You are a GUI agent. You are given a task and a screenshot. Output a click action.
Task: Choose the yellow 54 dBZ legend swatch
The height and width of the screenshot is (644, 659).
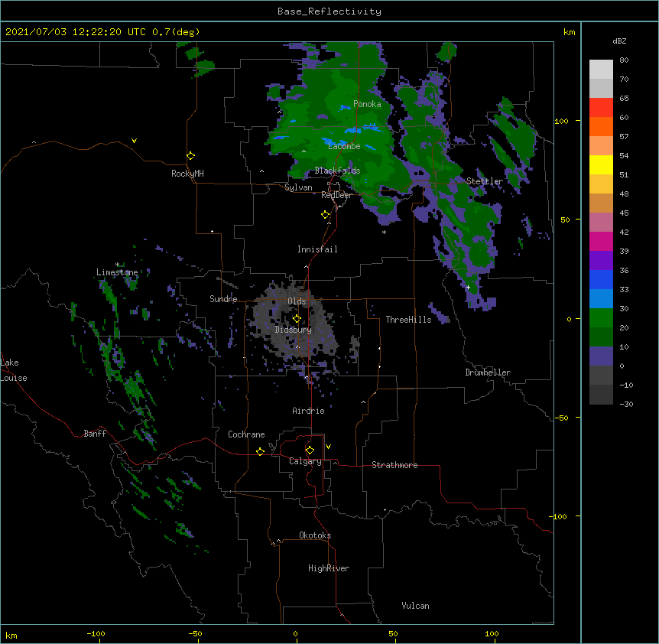(601, 164)
